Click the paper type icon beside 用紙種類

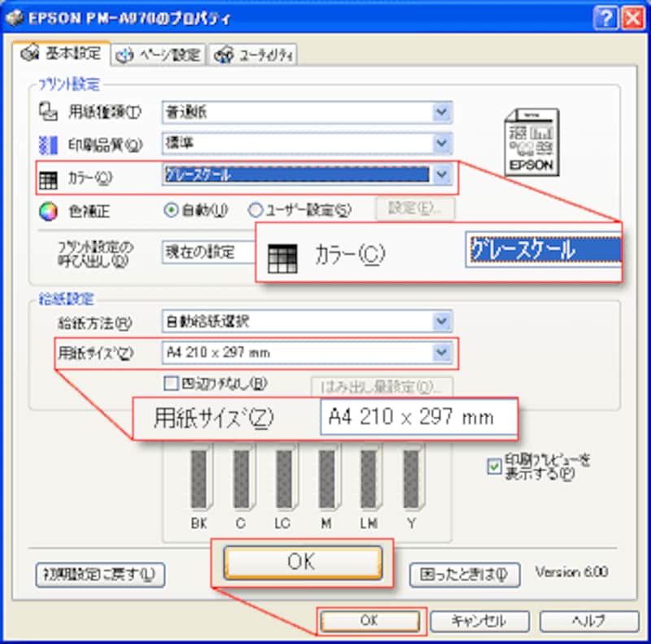point(48,112)
